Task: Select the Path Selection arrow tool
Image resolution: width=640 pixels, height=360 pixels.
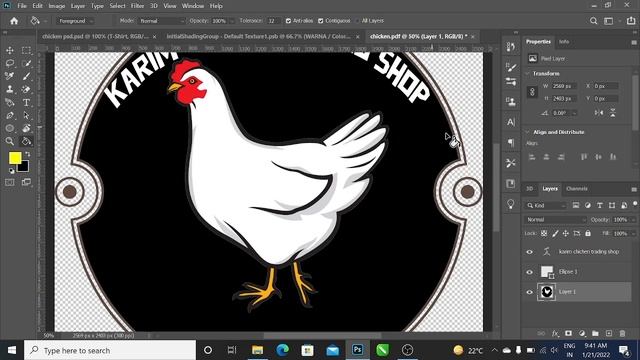Action: point(26,116)
